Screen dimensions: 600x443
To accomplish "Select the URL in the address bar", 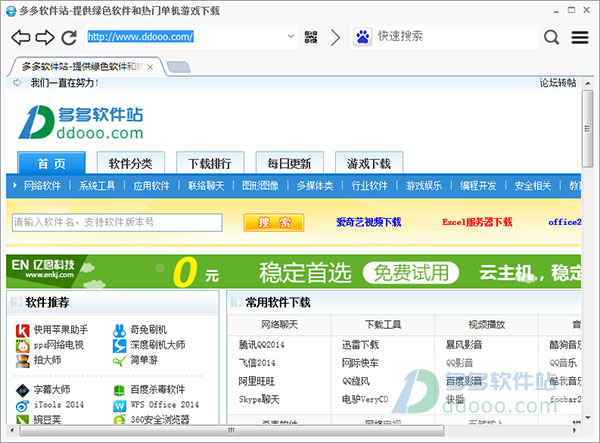I will point(140,37).
